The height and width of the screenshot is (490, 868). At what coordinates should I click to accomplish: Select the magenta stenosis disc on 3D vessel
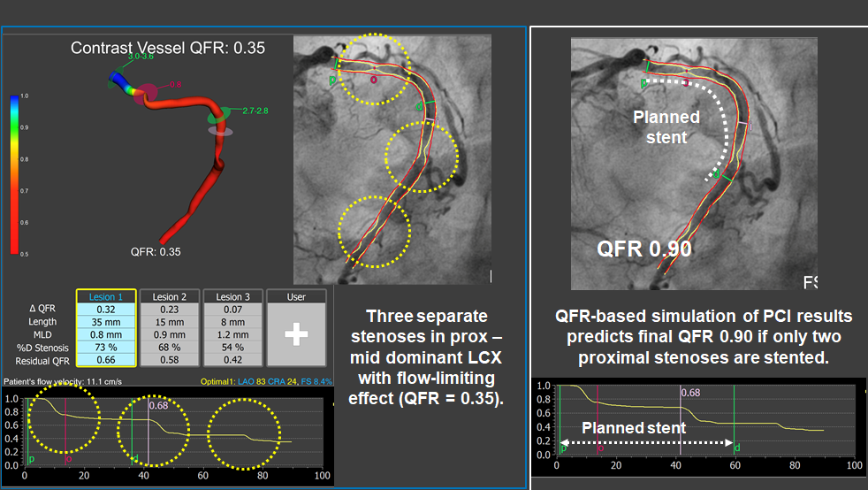pos(144,95)
